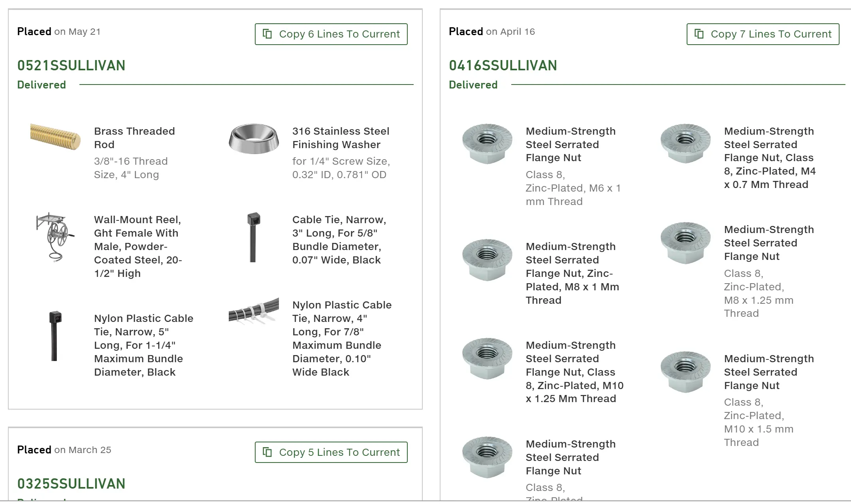This screenshot has width=851, height=504.
Task: Click the Stainless Steel Finishing Washer image
Action: pos(254,138)
